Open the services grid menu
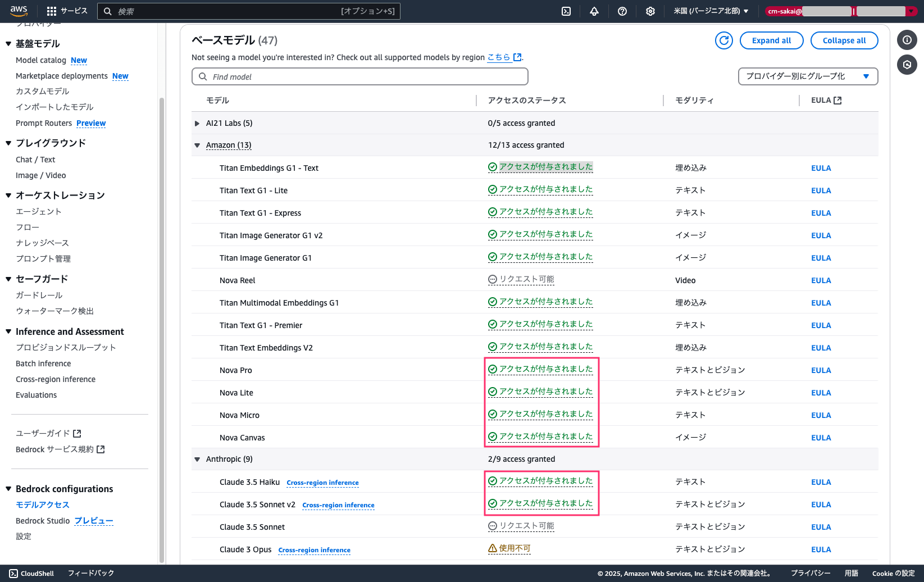Image resolution: width=924 pixels, height=582 pixels. (52, 11)
